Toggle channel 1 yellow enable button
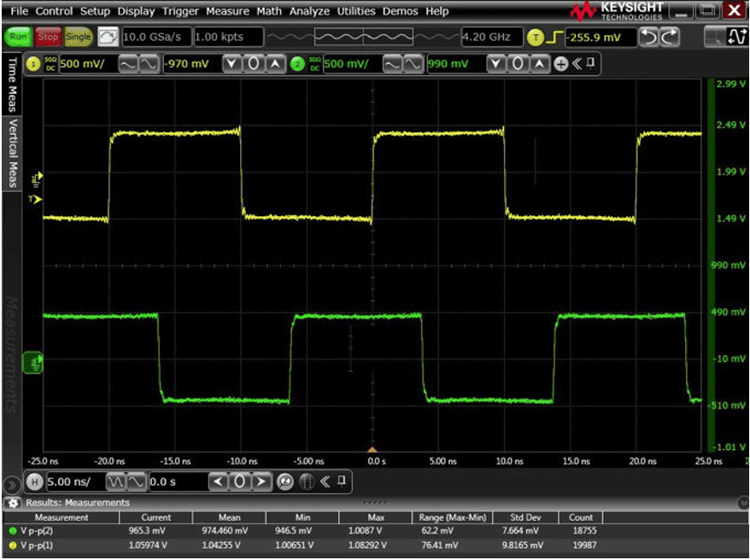 [x=33, y=64]
